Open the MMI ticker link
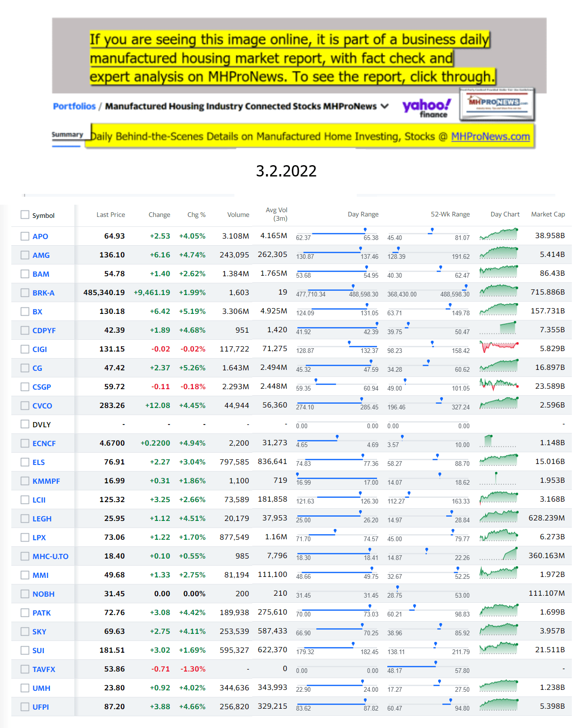The width and height of the screenshot is (585, 728). pyautogui.click(x=40, y=575)
